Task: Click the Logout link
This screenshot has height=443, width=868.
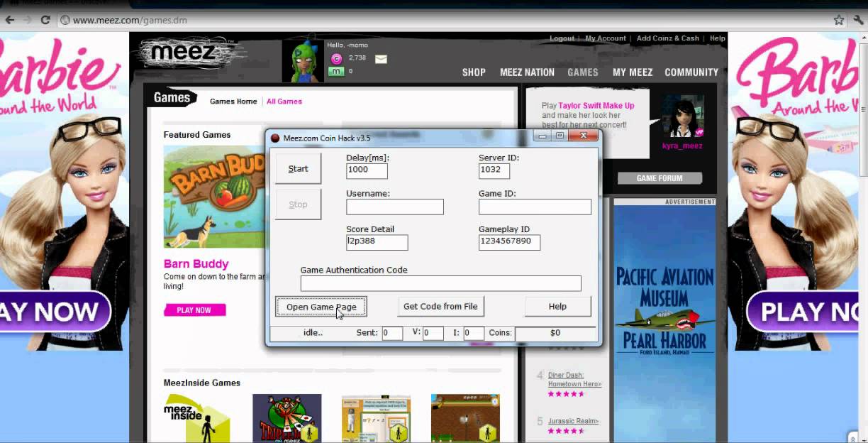Action: (562, 38)
